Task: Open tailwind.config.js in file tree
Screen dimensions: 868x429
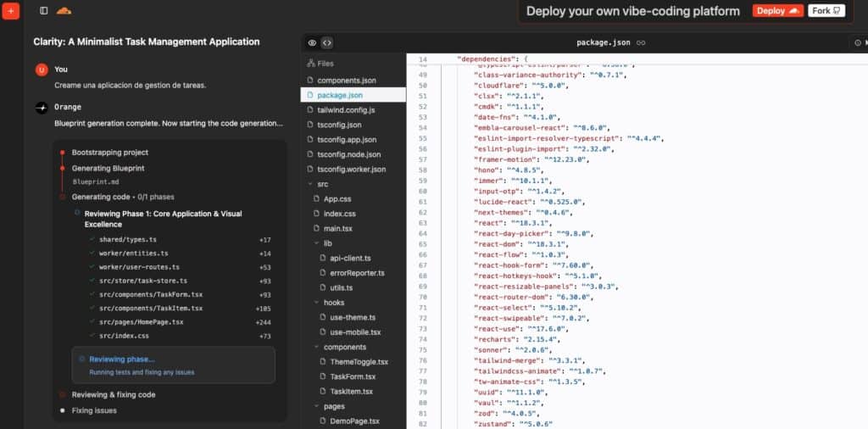Action: tap(346, 110)
